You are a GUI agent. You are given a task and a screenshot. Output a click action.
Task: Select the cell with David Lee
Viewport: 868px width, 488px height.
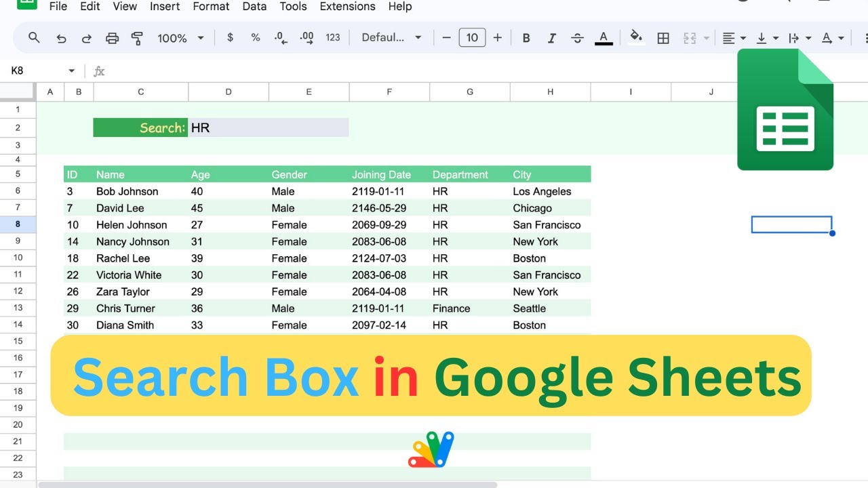[140, 208]
